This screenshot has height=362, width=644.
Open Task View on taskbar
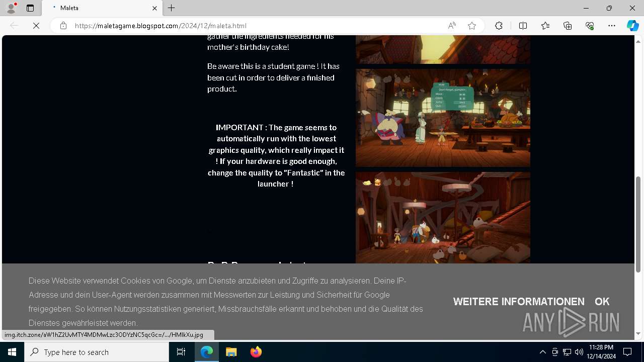(x=181, y=352)
